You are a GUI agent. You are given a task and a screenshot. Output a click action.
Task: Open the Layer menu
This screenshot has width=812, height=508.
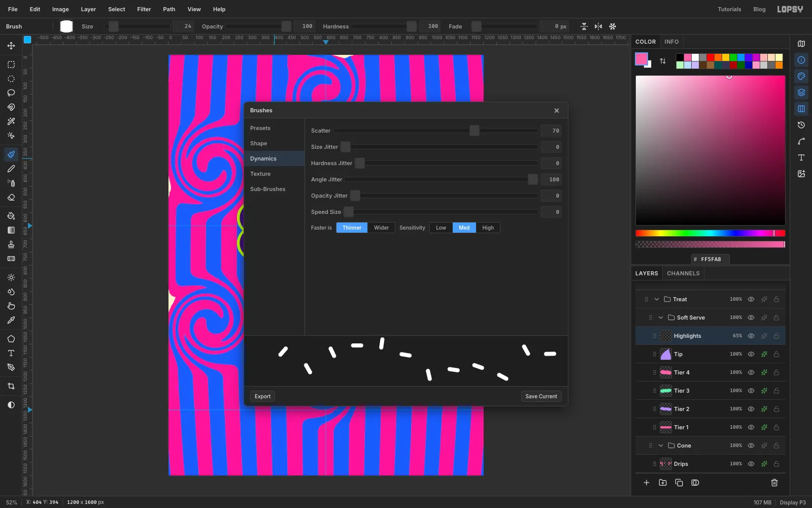(x=88, y=9)
